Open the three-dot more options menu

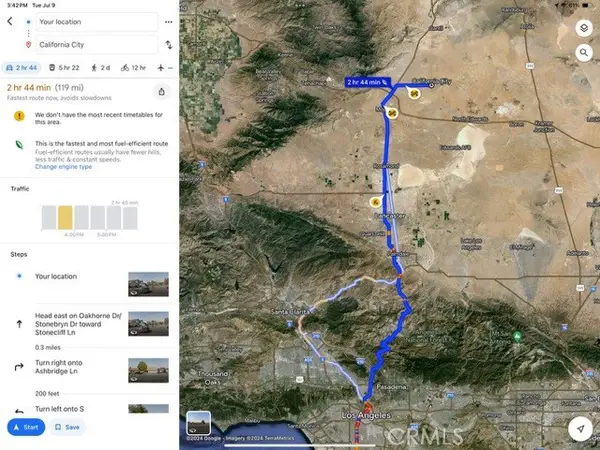tap(168, 22)
